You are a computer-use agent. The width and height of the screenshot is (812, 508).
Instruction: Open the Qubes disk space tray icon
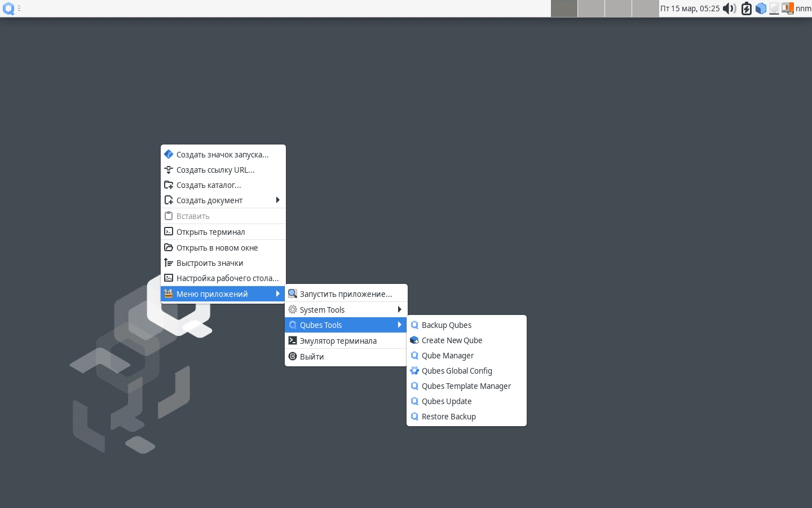774,8
